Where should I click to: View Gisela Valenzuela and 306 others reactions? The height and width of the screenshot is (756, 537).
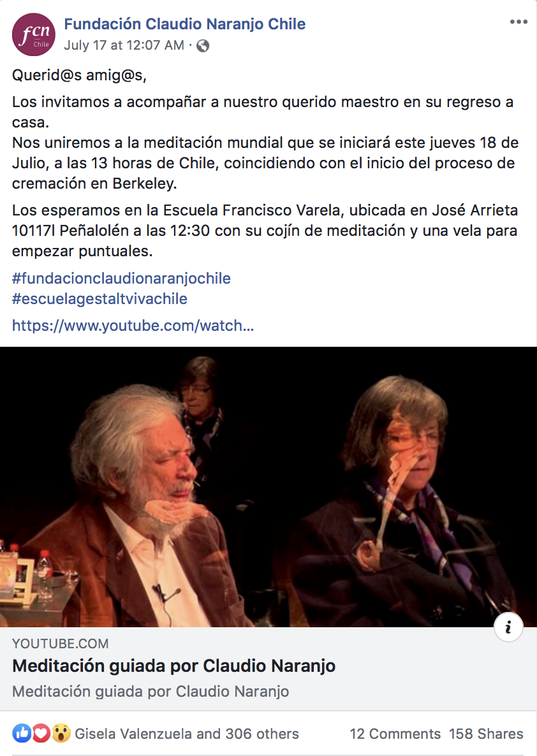click(x=187, y=734)
